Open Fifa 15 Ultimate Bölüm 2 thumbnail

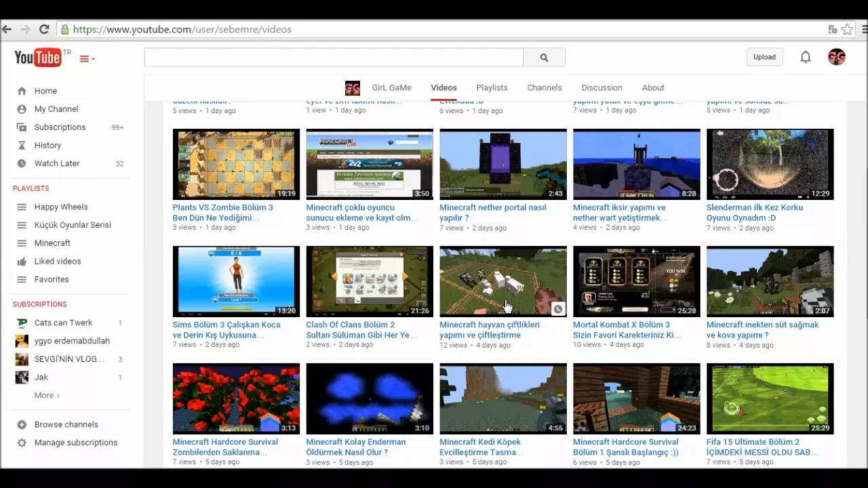pyautogui.click(x=770, y=399)
